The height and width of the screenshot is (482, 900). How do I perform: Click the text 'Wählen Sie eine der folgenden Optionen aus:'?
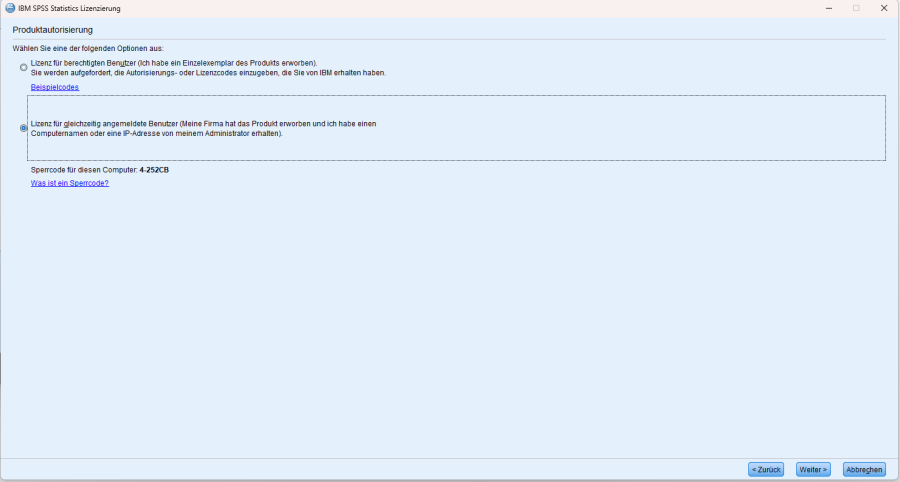coord(88,49)
